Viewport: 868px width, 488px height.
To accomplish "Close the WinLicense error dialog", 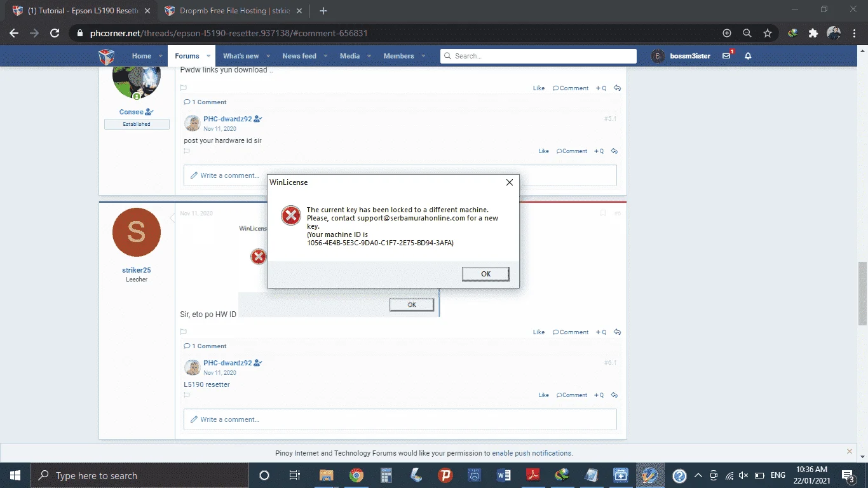I will [x=509, y=182].
